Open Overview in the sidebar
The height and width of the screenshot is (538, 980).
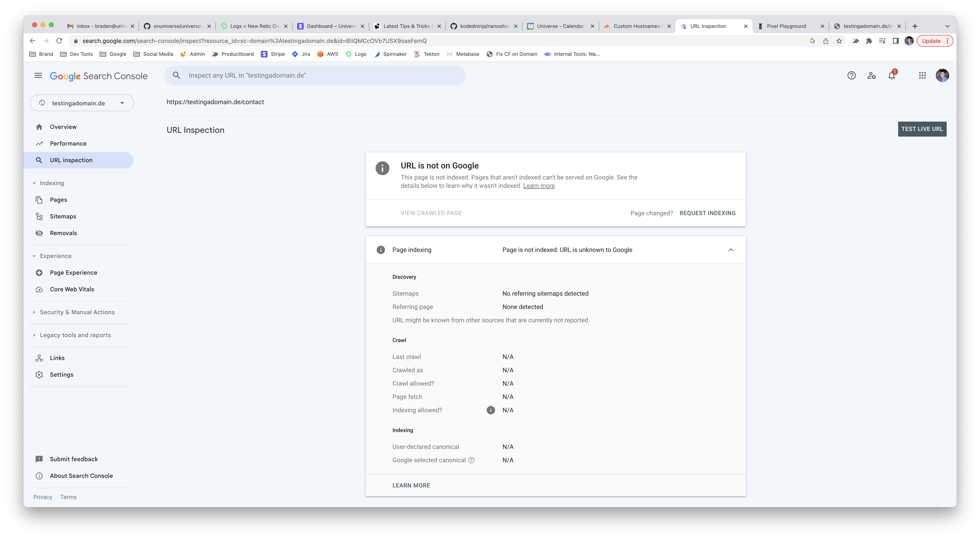(78, 127)
